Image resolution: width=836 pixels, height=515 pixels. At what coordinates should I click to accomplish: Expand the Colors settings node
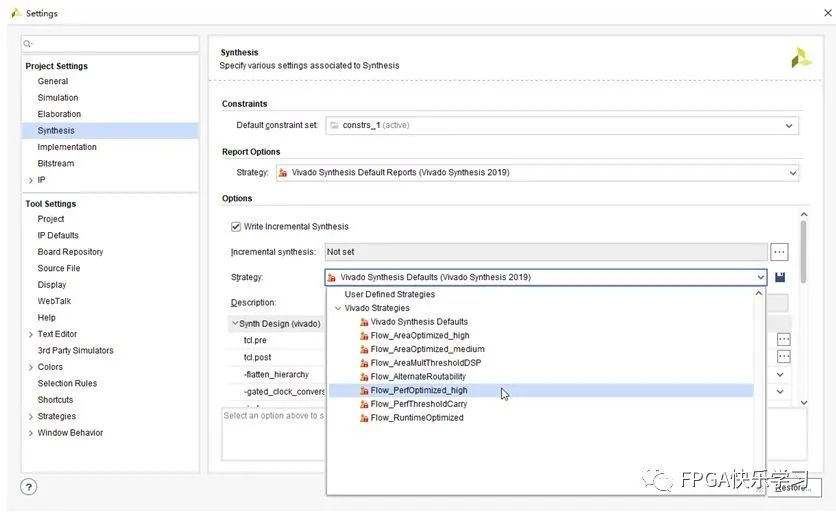31,368
